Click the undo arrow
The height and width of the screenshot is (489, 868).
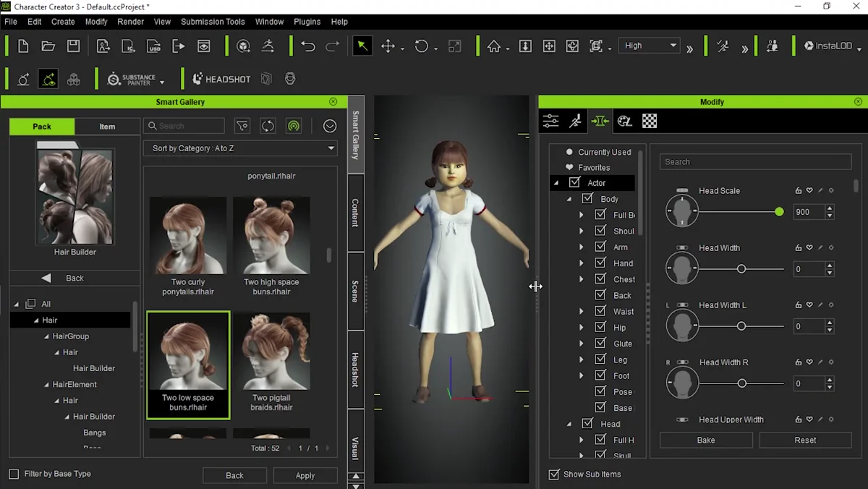click(x=308, y=46)
